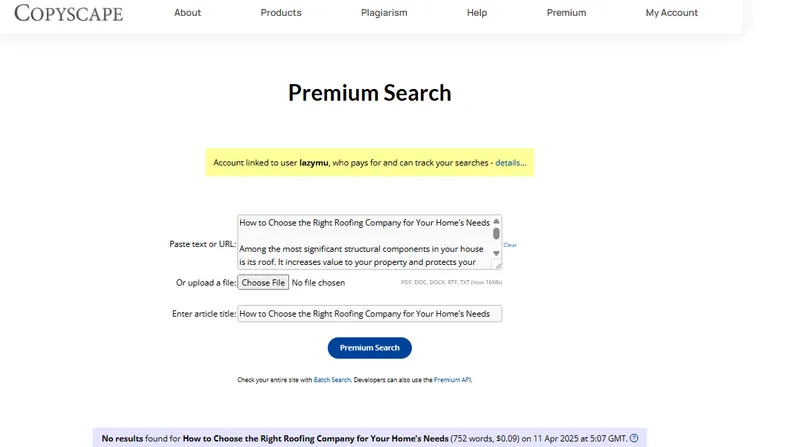Click the help icon beside search results
Image resolution: width=800 pixels, height=447 pixels.
pyautogui.click(x=634, y=438)
